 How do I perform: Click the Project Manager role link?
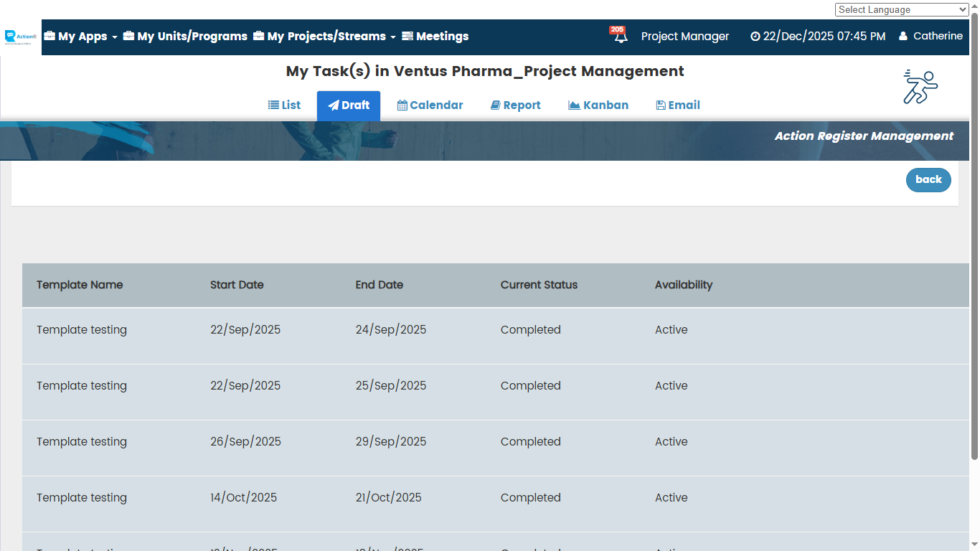[684, 37]
